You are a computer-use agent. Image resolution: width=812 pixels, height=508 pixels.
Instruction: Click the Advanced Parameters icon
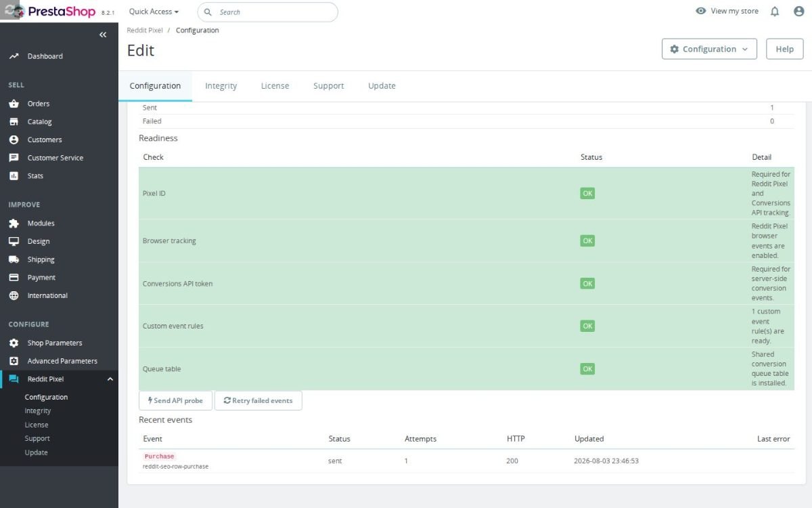pos(14,361)
